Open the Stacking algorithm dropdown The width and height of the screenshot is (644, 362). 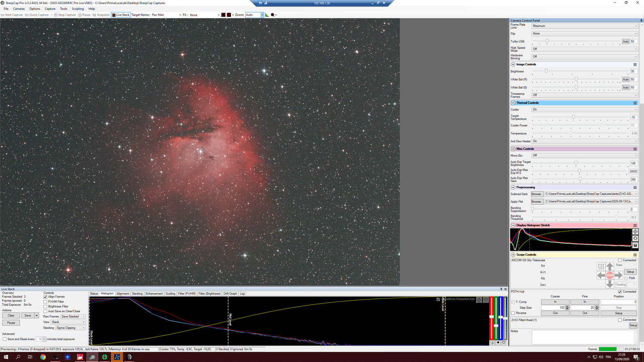(x=70, y=328)
